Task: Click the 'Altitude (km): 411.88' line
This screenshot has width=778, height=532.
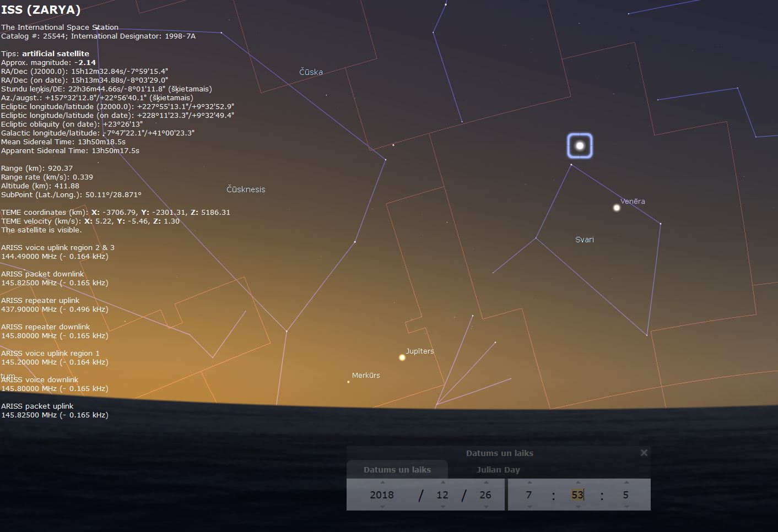Action: point(40,186)
